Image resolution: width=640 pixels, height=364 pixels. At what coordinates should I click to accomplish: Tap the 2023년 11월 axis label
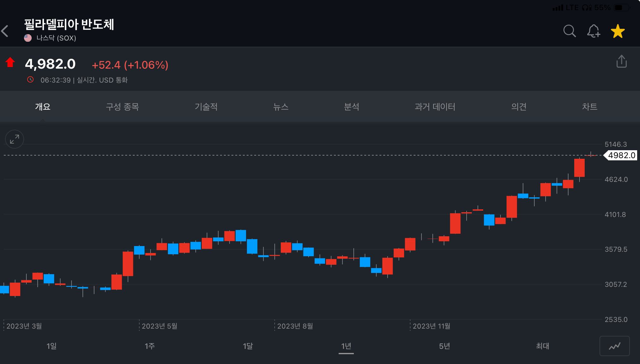[431, 326]
